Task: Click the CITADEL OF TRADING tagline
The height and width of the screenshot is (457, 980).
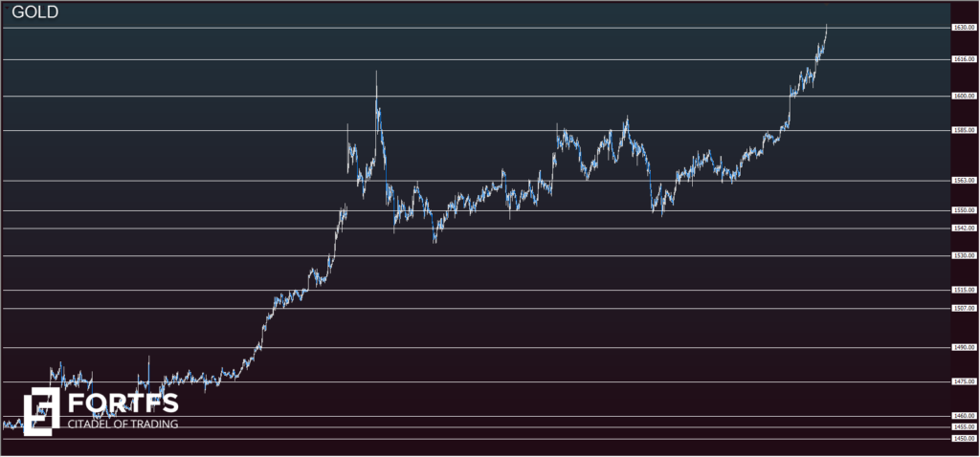Action: pyautogui.click(x=122, y=424)
